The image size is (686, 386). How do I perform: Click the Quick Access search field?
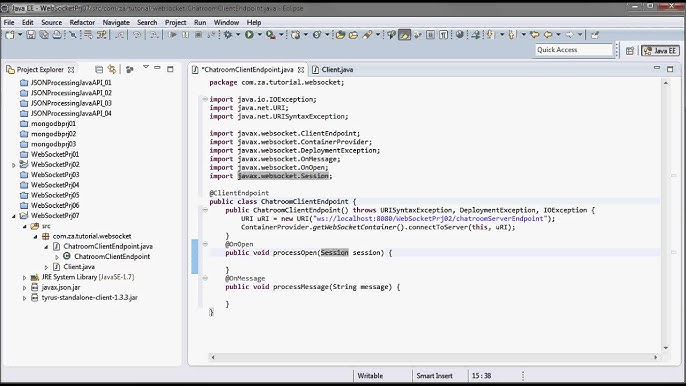(574, 50)
